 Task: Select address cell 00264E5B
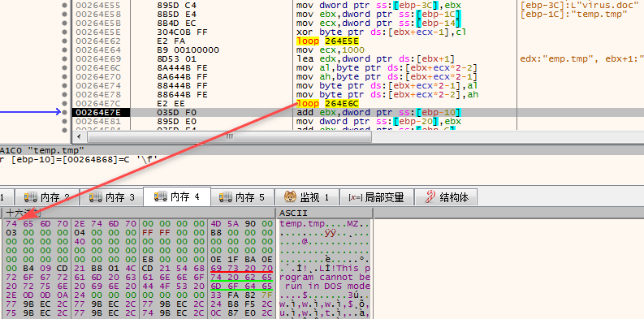[x=98, y=24]
